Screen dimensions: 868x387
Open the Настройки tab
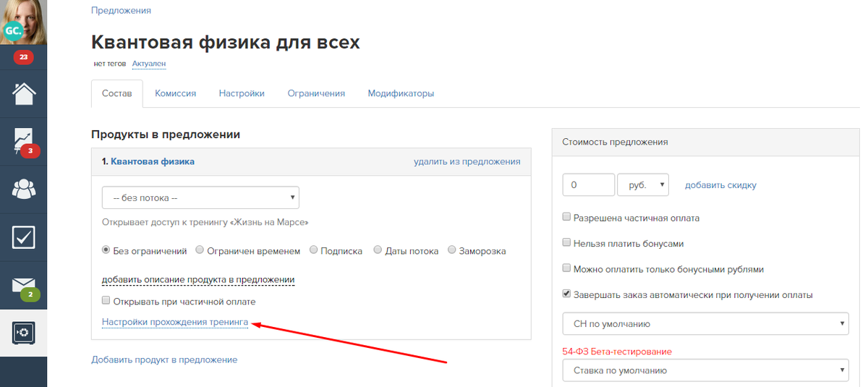click(x=242, y=93)
